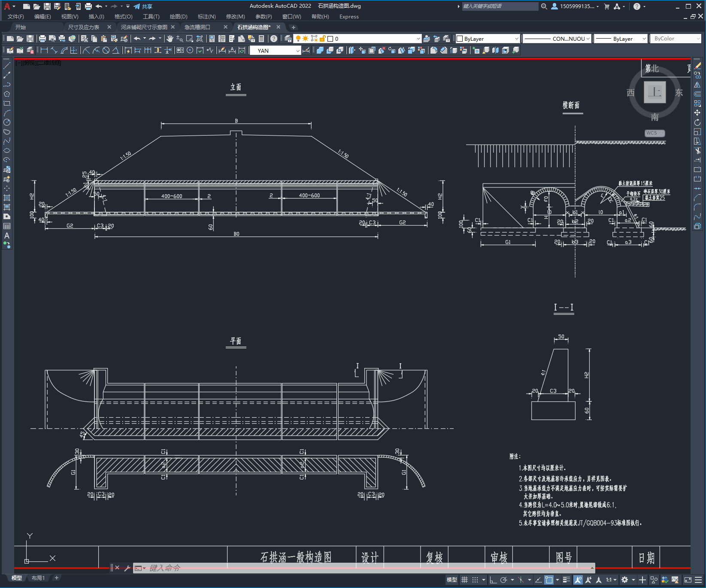
Task: Select the Hatch tool in draw toolbar
Action: pos(7,198)
